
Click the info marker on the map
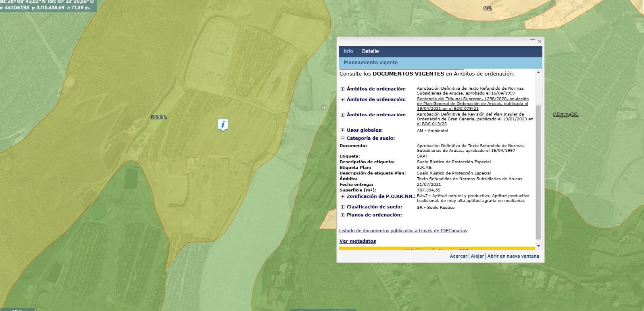223,124
